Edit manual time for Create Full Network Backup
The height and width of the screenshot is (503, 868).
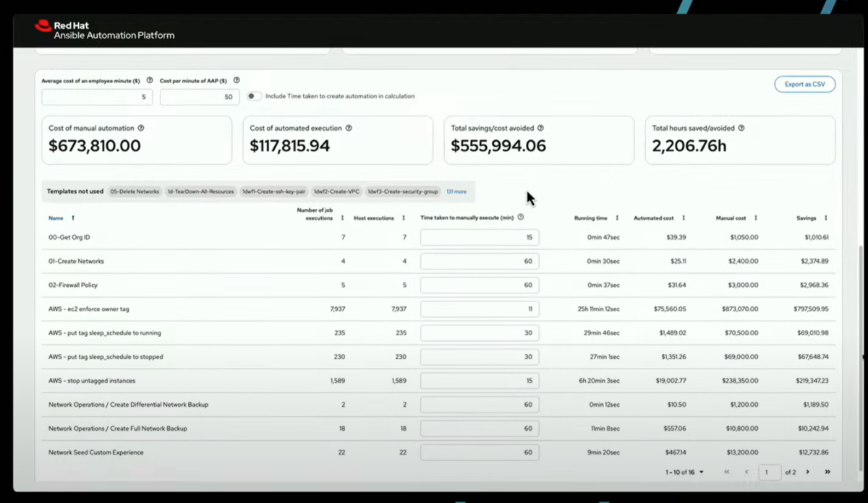(x=480, y=429)
